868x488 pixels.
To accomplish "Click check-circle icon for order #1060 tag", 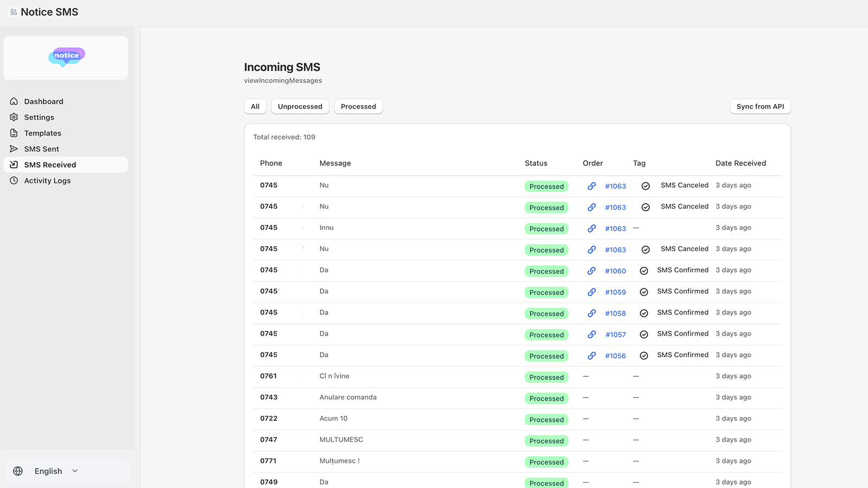I will pyautogui.click(x=644, y=271).
